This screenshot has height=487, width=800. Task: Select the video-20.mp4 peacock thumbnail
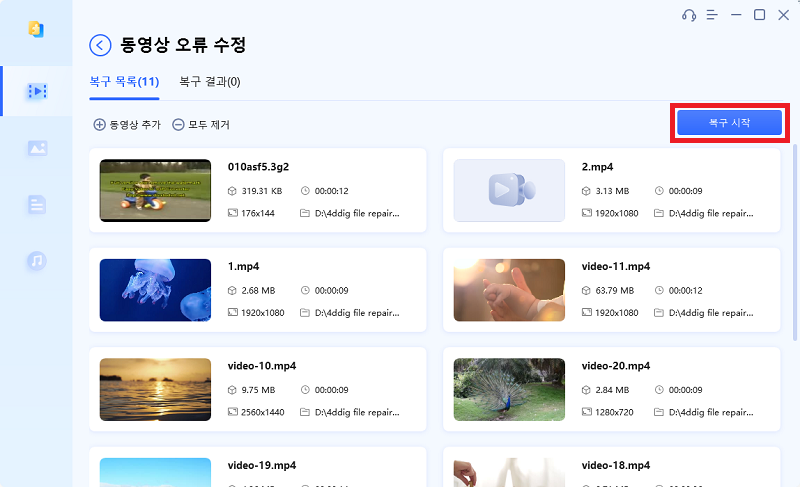point(509,390)
